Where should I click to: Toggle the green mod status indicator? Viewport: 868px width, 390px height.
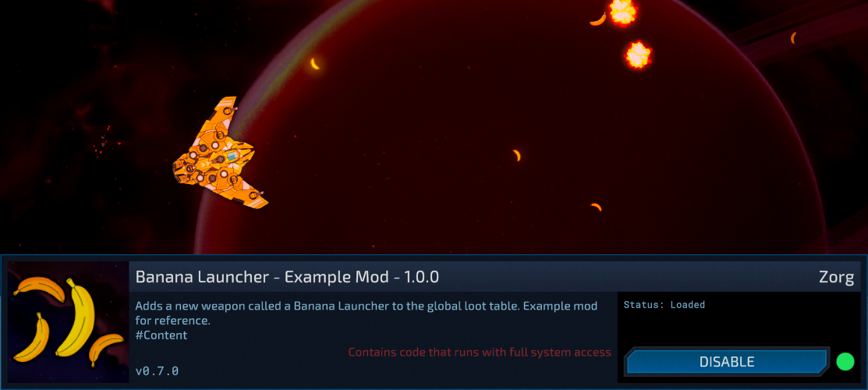[845, 362]
